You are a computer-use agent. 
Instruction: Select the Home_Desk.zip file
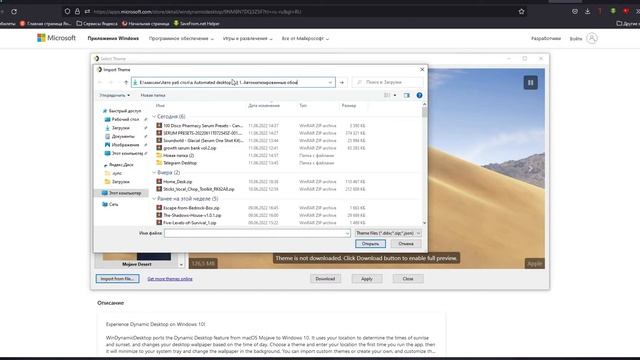tap(174, 182)
